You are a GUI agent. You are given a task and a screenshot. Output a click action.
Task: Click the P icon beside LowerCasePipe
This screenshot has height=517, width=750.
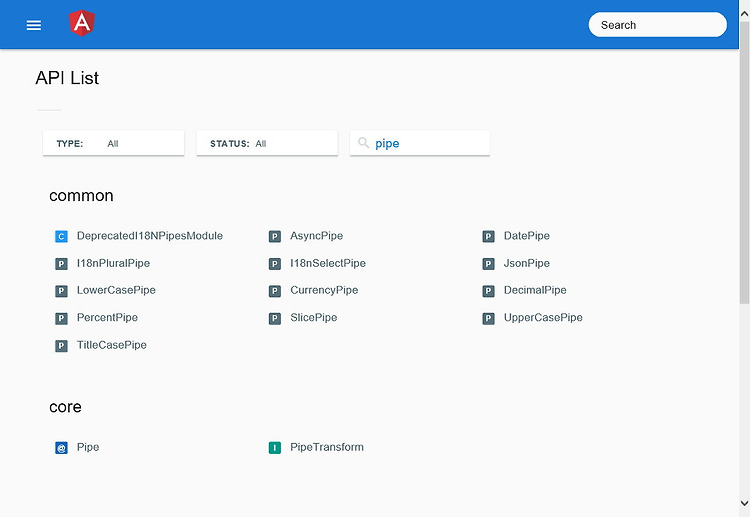[61, 291]
